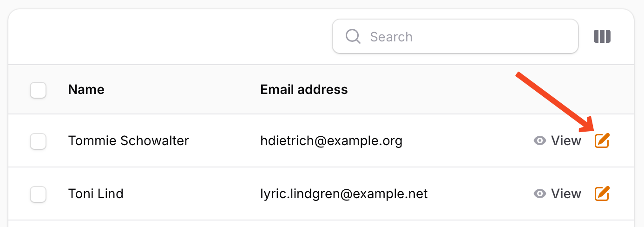Open the toggle columns icon

tap(602, 36)
